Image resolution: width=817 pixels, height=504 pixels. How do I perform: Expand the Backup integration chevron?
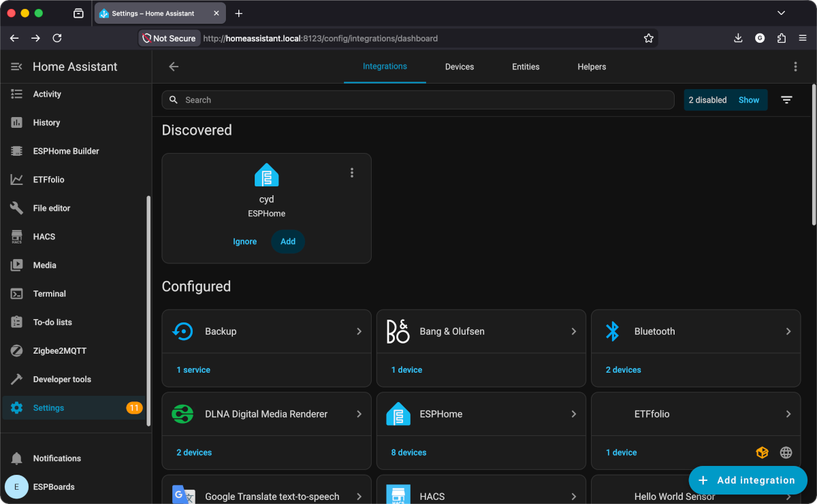coord(359,331)
